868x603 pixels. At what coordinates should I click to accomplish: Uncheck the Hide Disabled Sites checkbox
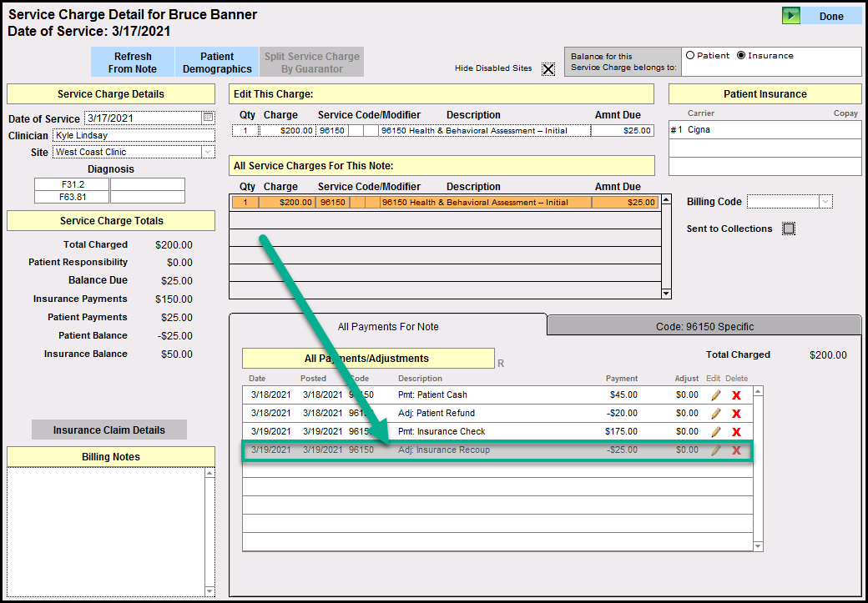click(548, 69)
